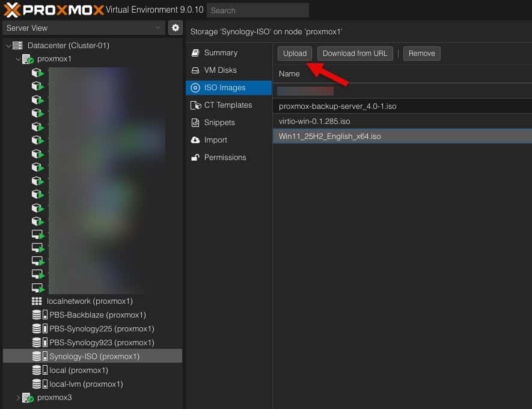Open the VM Disks tab

pyautogui.click(x=220, y=70)
